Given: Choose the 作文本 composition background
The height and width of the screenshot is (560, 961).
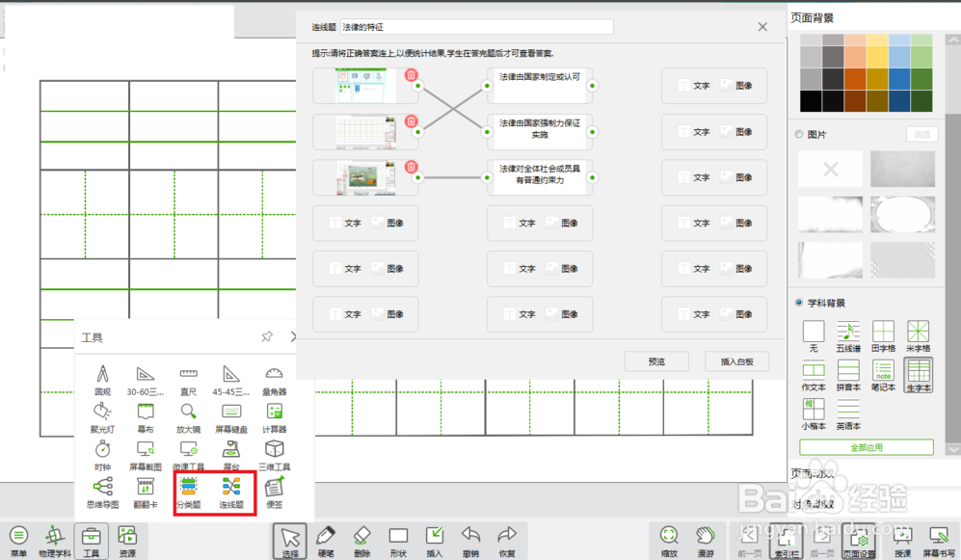Looking at the screenshot, I should tap(814, 376).
